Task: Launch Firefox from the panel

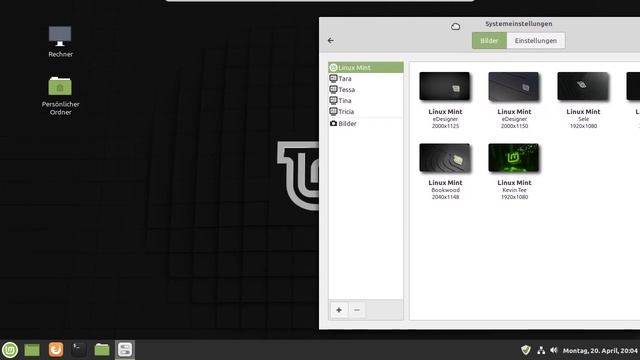Action: pyautogui.click(x=56, y=350)
